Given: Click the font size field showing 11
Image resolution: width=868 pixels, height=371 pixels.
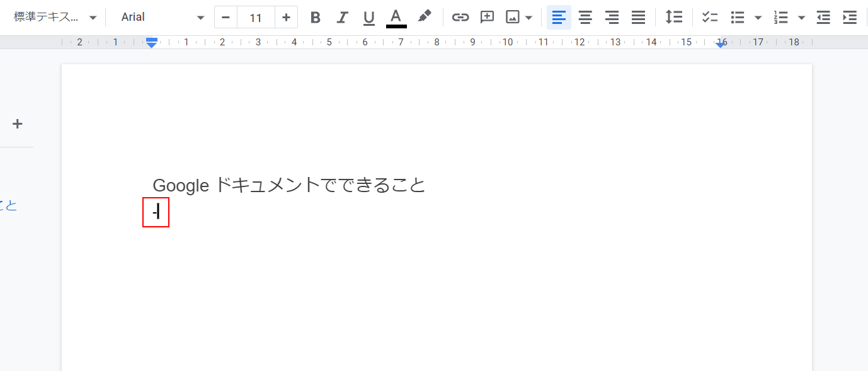Looking at the screenshot, I should point(256,17).
